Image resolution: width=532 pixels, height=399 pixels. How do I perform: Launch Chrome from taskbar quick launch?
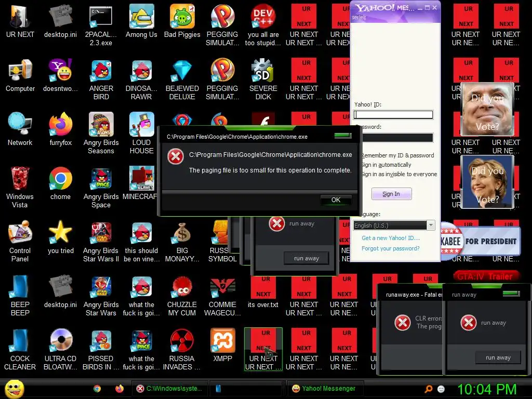(x=97, y=389)
